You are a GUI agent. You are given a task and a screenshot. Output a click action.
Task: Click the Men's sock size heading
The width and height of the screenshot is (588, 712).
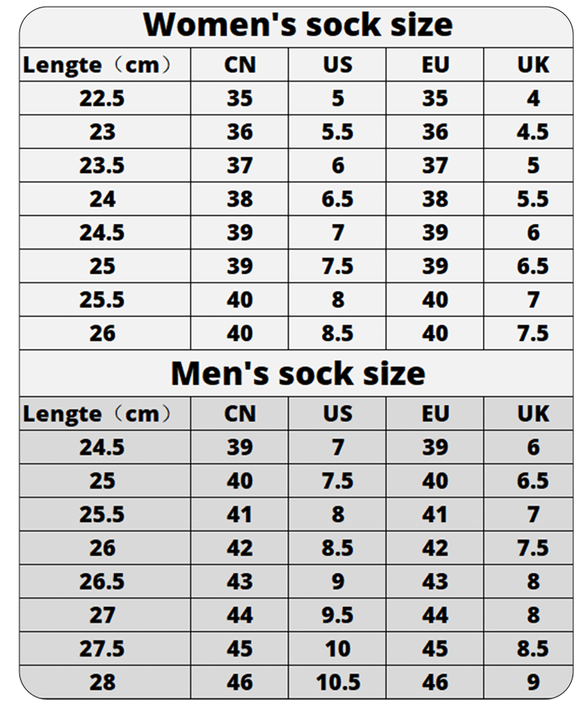click(x=298, y=374)
